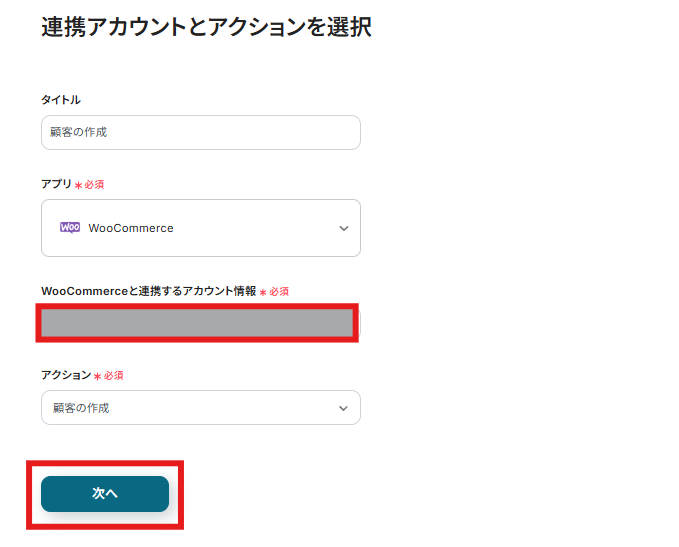
Task: Select the greyed account information field
Action: 197,323
